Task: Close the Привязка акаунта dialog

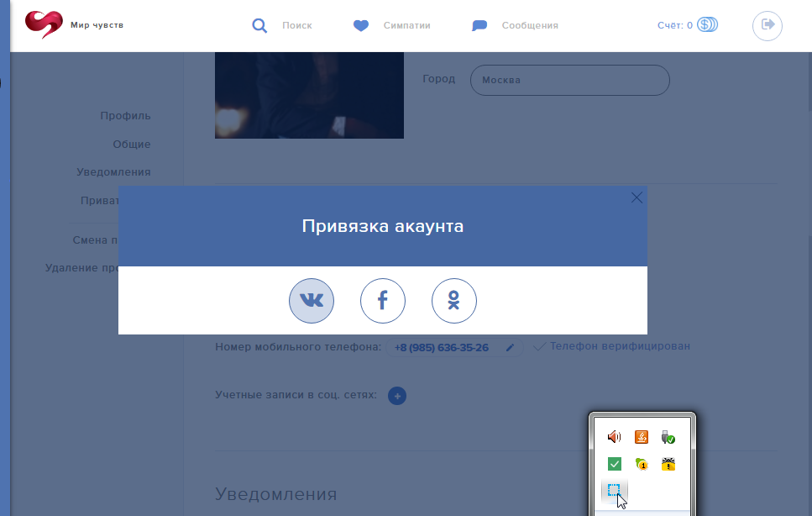Action: (x=637, y=197)
